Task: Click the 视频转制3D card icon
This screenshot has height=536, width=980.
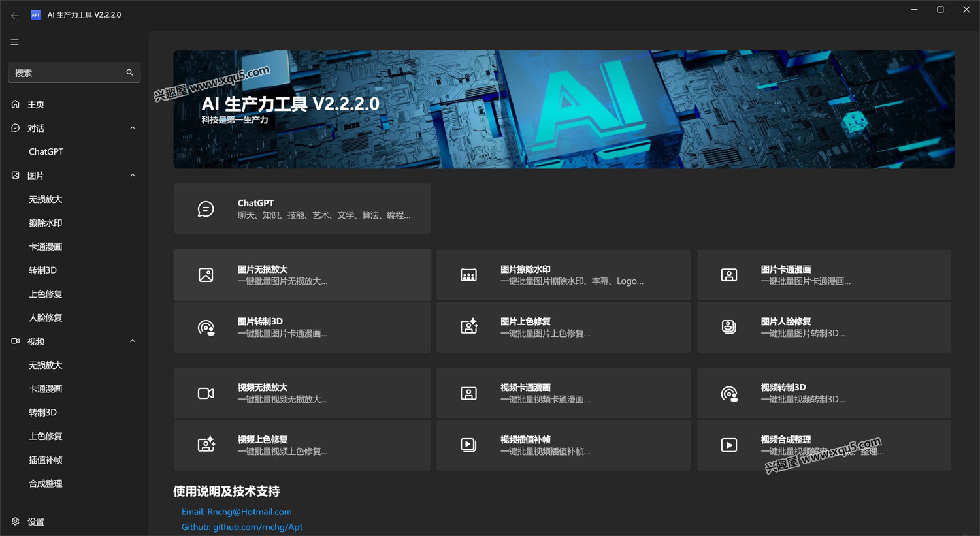Action: coord(729,393)
